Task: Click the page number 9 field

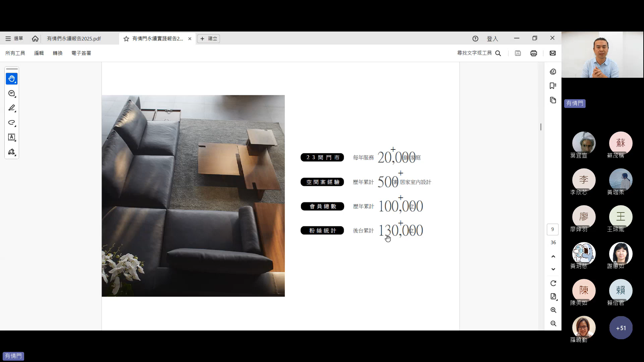Action: click(x=552, y=229)
